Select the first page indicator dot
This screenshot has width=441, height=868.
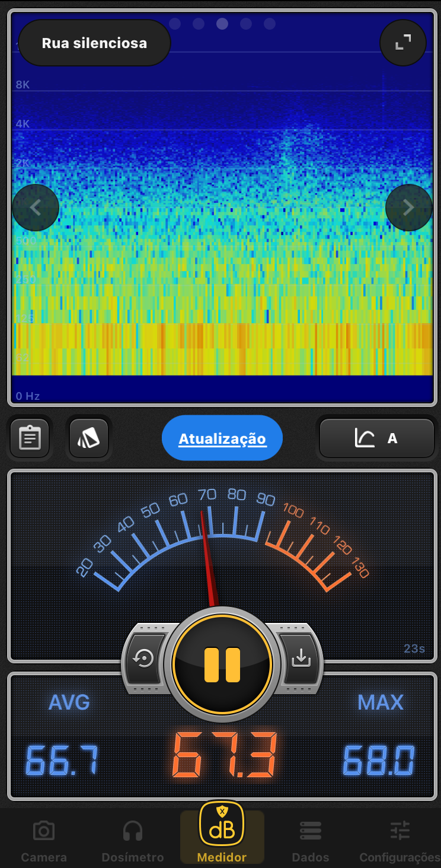point(175,24)
